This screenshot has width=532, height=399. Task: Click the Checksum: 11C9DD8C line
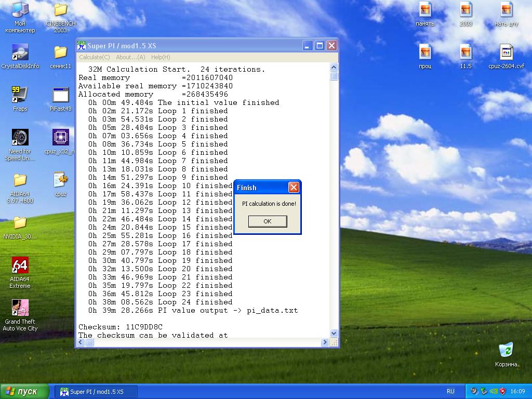click(x=121, y=327)
